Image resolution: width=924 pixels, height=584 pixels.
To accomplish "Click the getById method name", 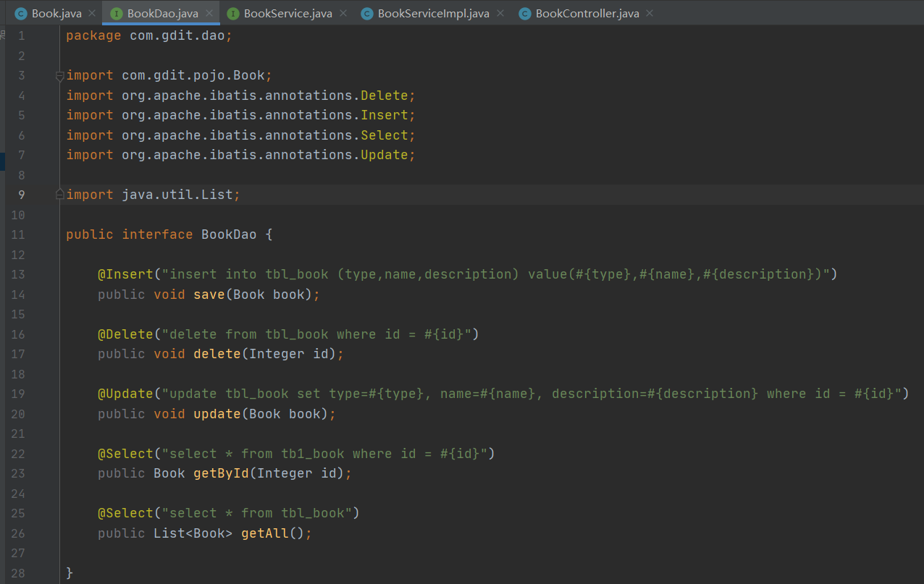I will coord(222,473).
